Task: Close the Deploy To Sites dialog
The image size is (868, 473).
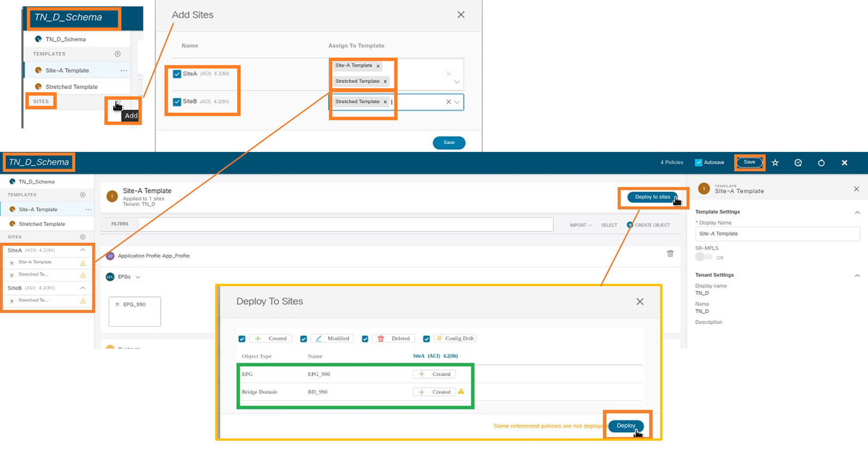Action: click(640, 302)
